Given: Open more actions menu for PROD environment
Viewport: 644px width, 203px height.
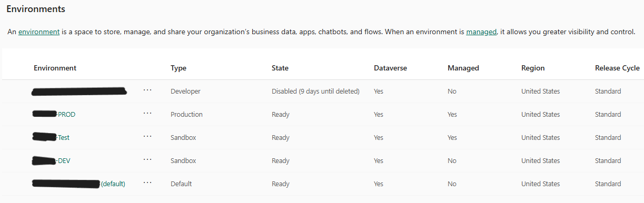Looking at the screenshot, I should coord(147,114).
